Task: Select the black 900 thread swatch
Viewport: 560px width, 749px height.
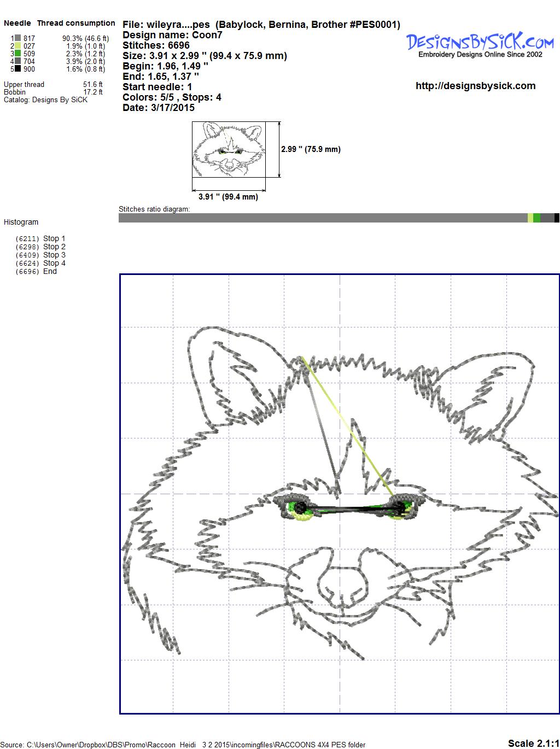Action: [18, 69]
